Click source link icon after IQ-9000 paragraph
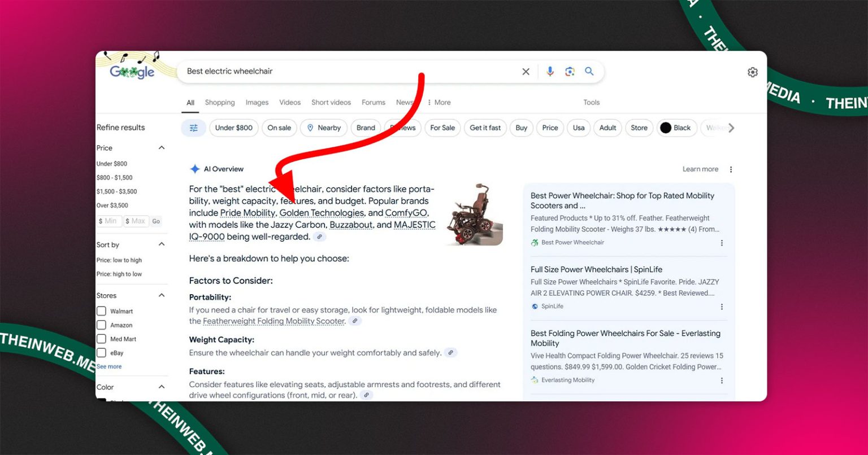 (x=320, y=237)
